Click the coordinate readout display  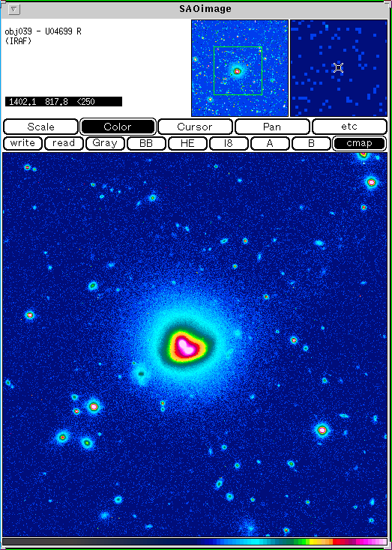pos(64,102)
